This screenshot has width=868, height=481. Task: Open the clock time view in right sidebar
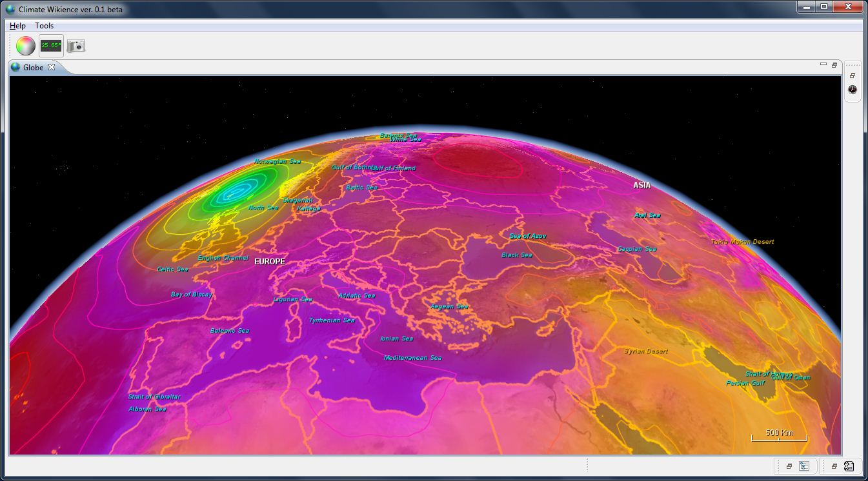tap(853, 90)
